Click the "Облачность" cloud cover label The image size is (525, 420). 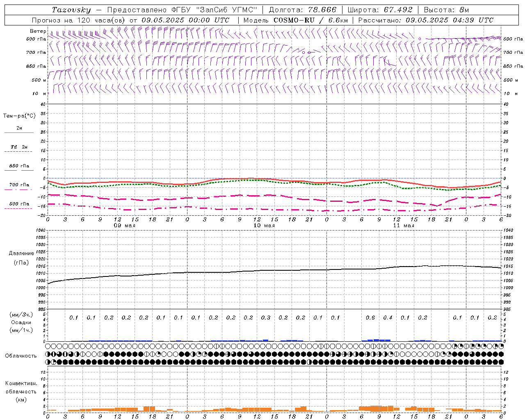[21, 356]
